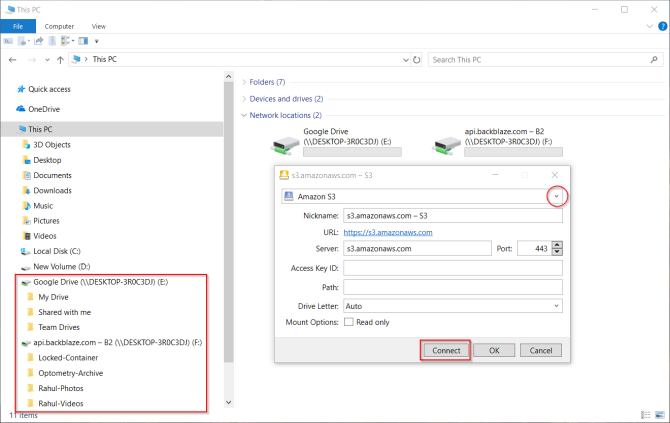The image size is (670, 423).
Task: Switch to large icons view in status bar
Action: (660, 415)
